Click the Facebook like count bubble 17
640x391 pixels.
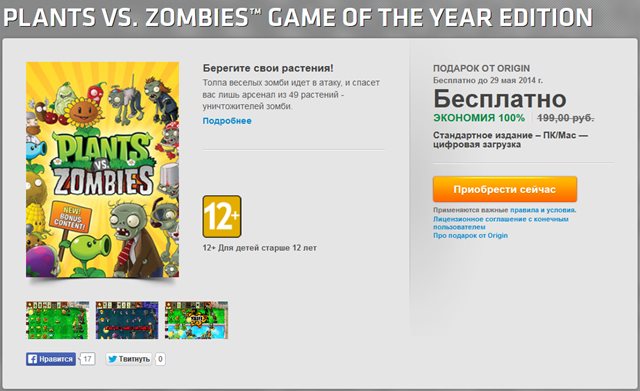tap(87, 359)
